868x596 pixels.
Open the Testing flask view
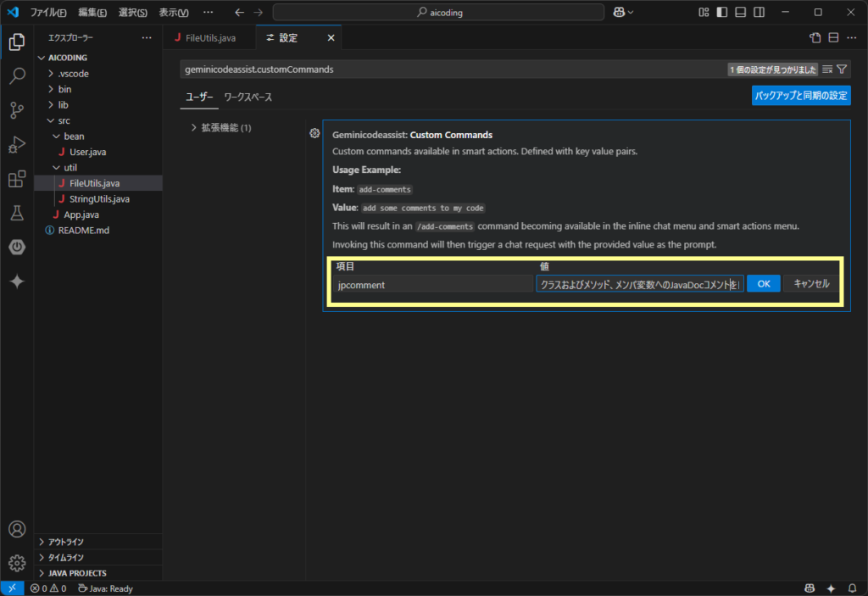pyautogui.click(x=17, y=213)
